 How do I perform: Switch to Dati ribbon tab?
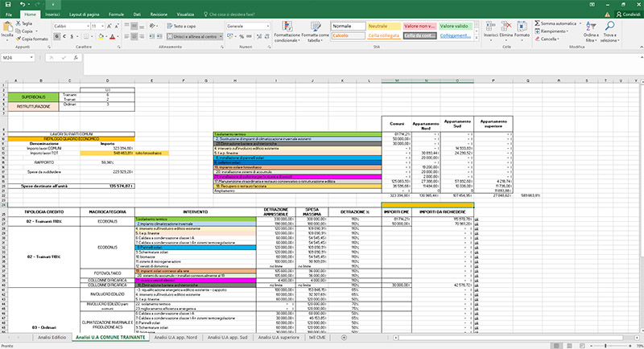(137, 14)
